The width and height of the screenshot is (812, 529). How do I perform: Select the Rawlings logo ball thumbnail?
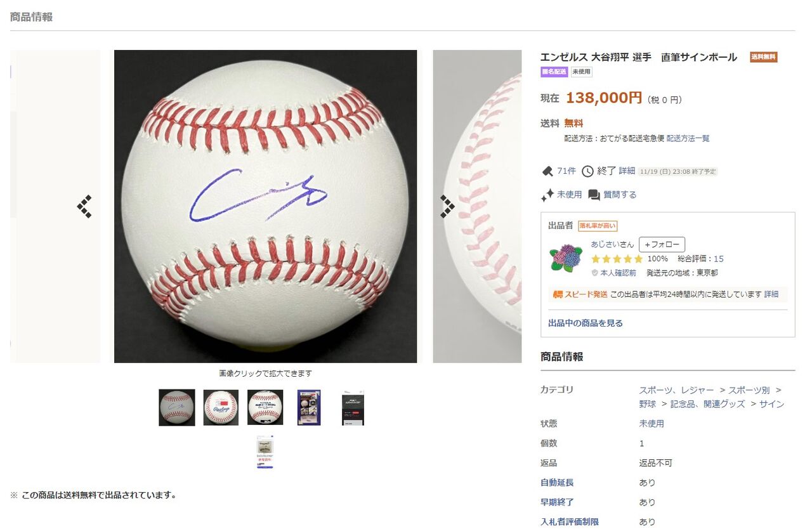[x=221, y=407]
